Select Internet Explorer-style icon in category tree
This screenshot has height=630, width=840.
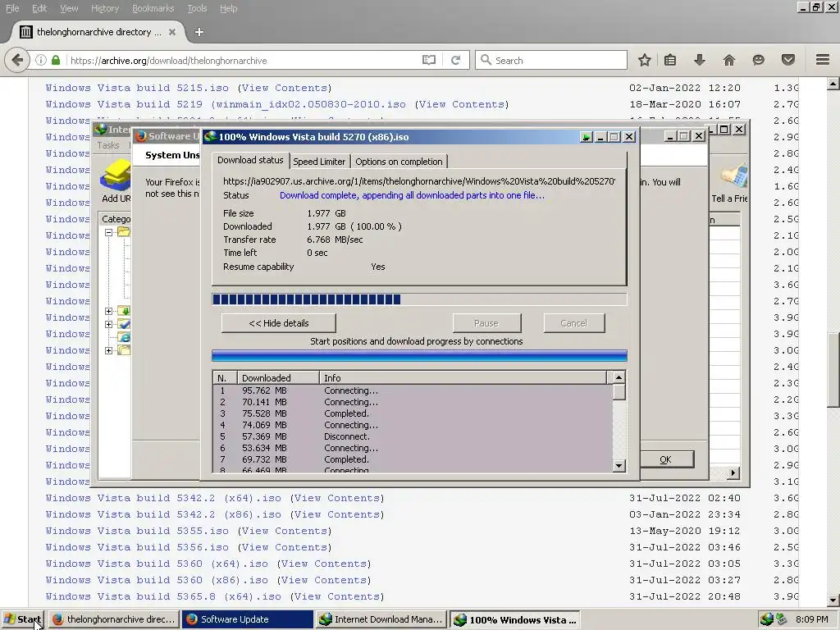(x=125, y=337)
